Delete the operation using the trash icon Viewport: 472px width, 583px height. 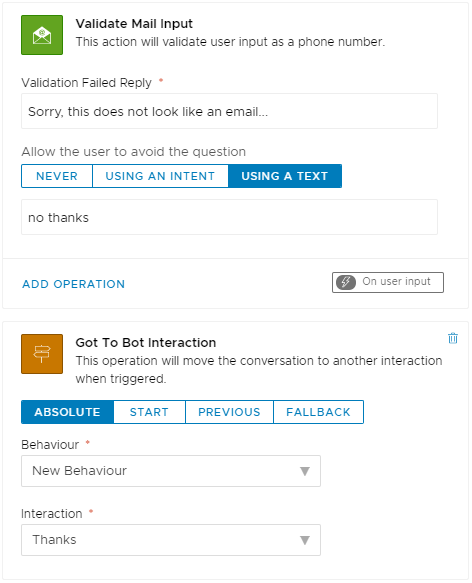coord(453,338)
